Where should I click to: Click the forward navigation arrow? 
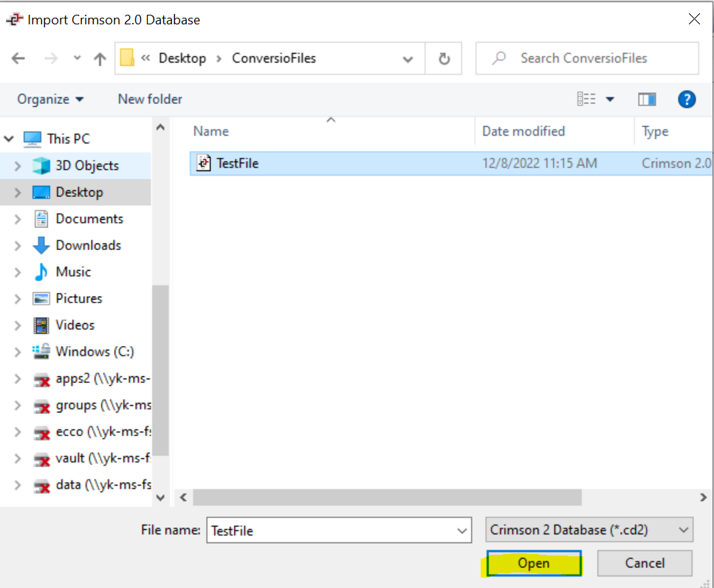(51, 58)
